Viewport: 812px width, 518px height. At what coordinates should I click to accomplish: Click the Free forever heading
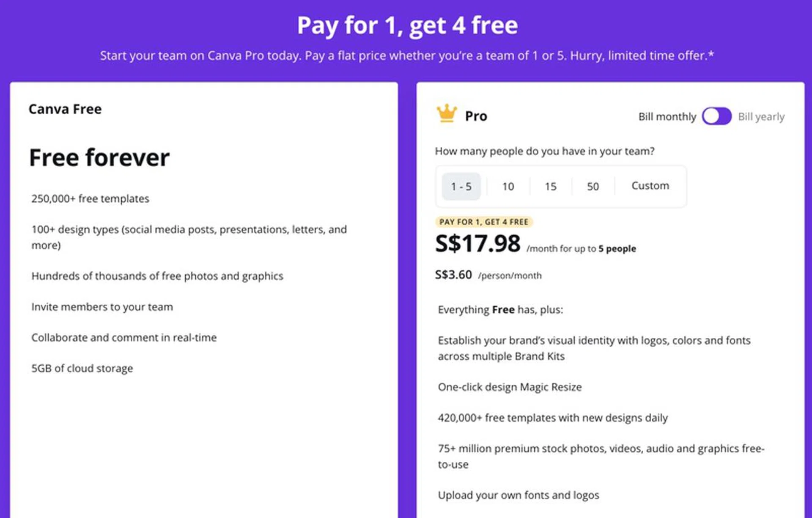[x=99, y=157]
